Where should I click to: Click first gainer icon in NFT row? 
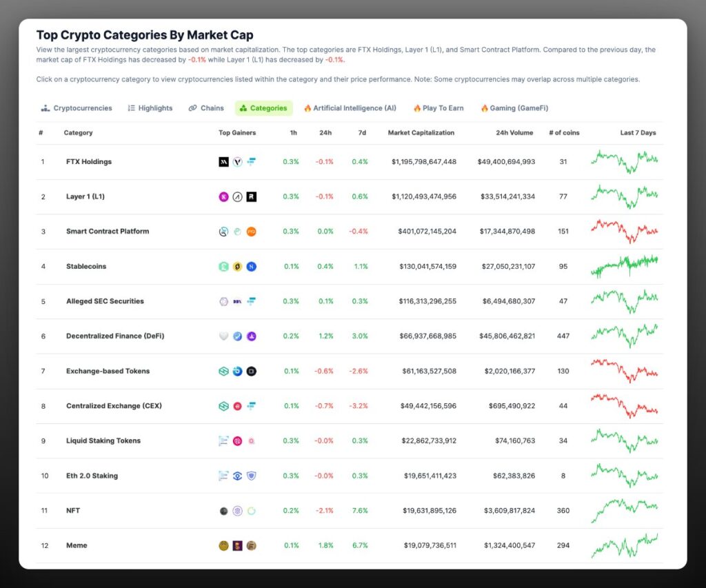pos(224,511)
